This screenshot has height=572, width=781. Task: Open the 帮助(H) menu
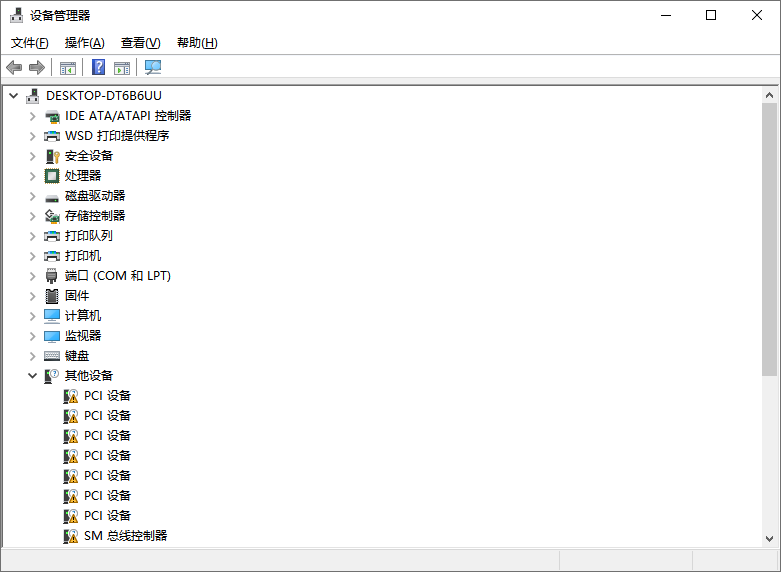coord(197,43)
